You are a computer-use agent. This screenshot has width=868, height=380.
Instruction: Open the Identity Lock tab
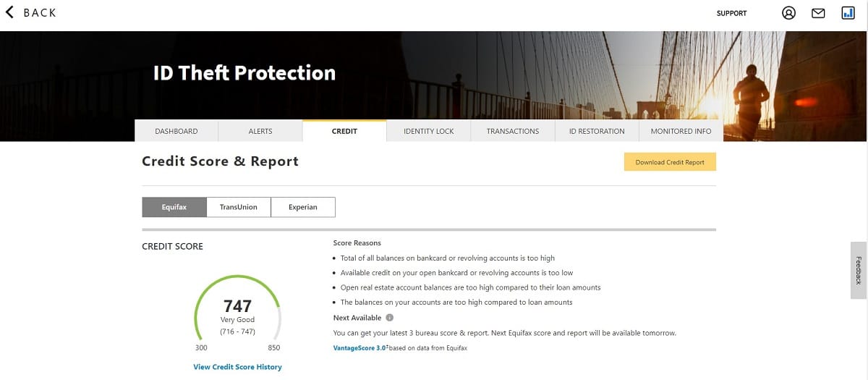[x=429, y=131]
